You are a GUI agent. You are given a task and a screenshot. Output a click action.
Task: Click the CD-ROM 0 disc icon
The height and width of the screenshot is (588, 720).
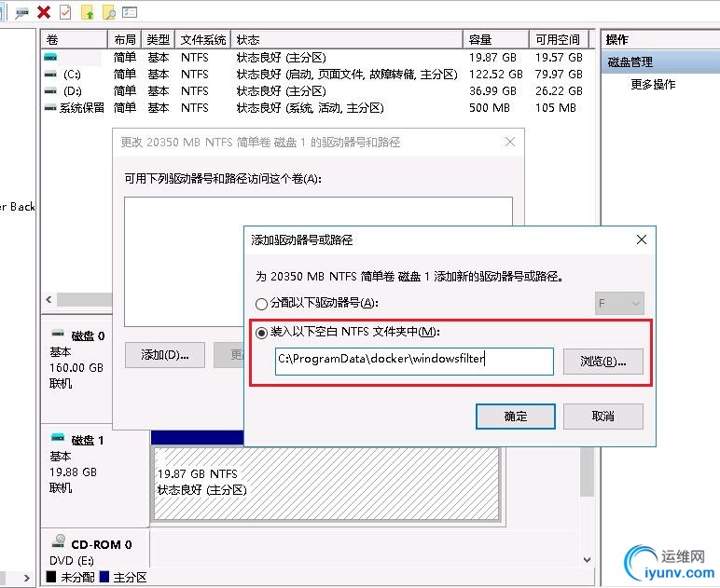59,541
